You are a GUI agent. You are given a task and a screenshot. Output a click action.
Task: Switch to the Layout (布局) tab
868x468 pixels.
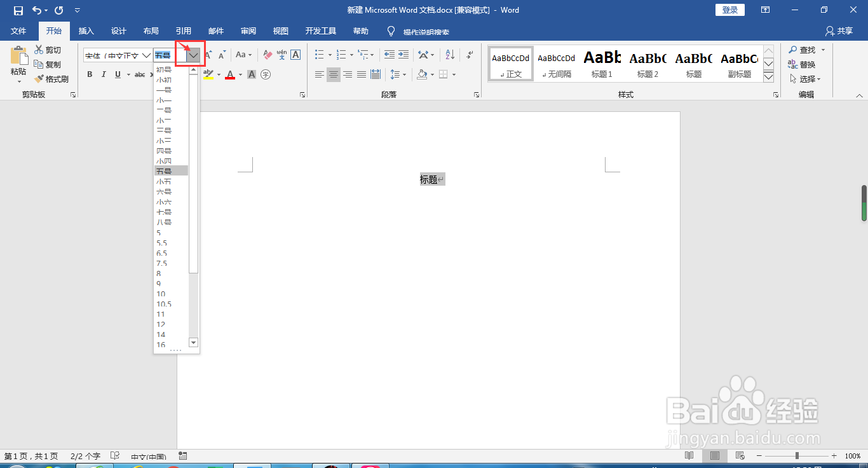151,31
